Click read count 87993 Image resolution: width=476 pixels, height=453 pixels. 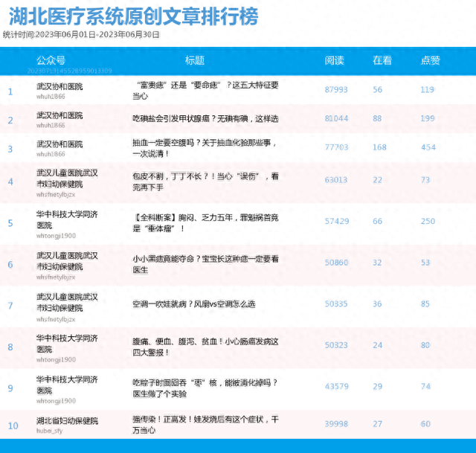tap(336, 89)
